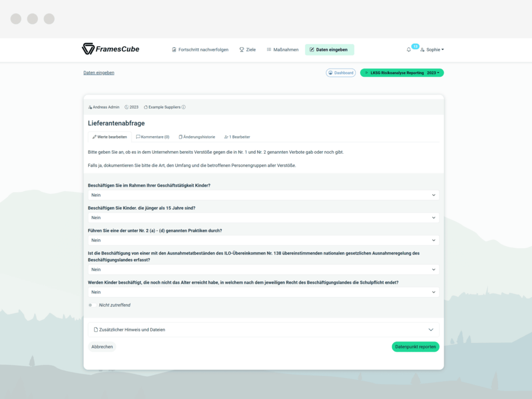
Task: Select Daten eingeben navigation item
Action: (329, 49)
